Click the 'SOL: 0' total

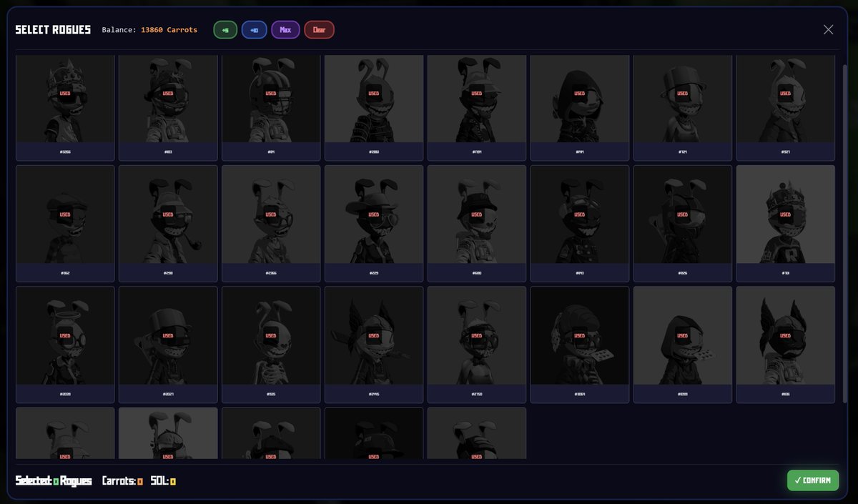163,481
